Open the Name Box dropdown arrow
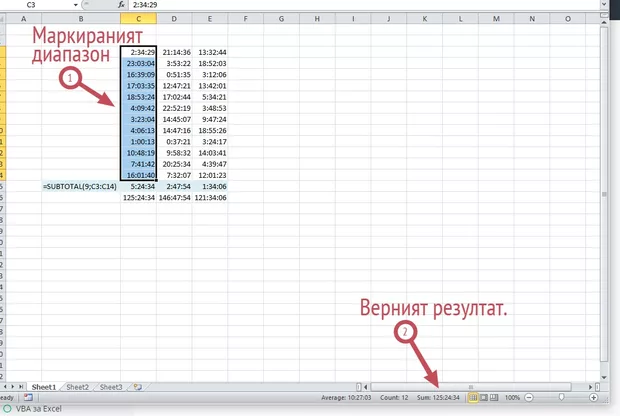 click(76, 5)
